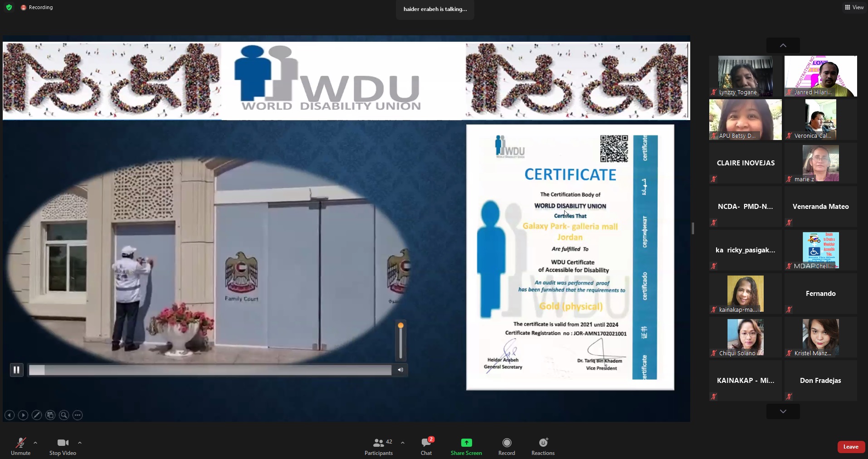Select Janred Hilari's video thumbnail
This screenshot has height=459, width=868.
[821, 76]
